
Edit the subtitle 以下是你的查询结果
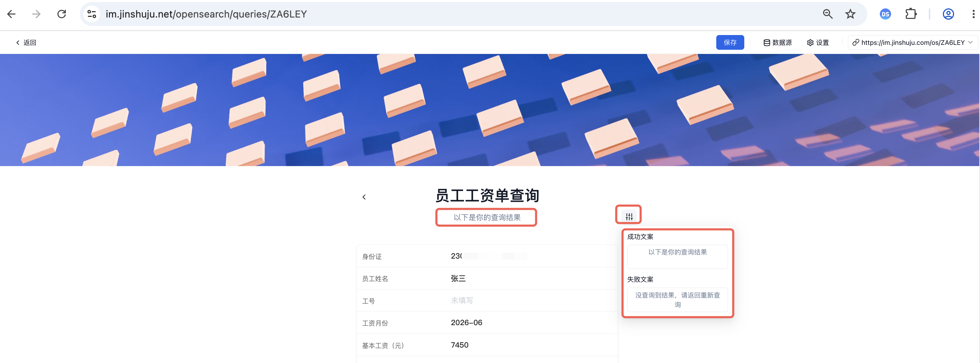click(x=487, y=218)
